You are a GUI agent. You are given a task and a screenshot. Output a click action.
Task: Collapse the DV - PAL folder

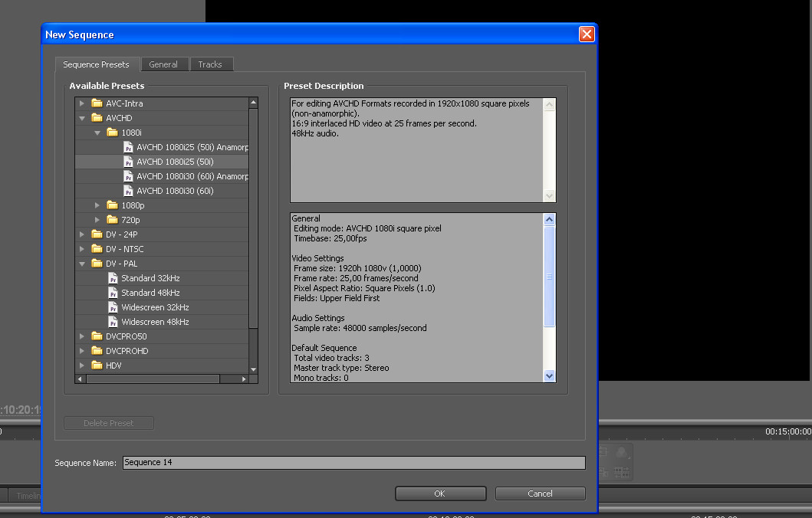tap(82, 264)
